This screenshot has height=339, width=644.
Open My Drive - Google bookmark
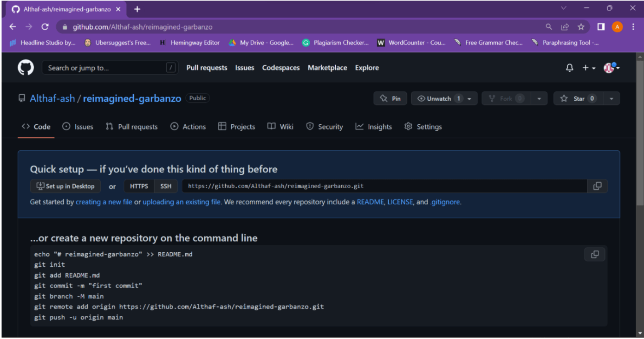261,43
